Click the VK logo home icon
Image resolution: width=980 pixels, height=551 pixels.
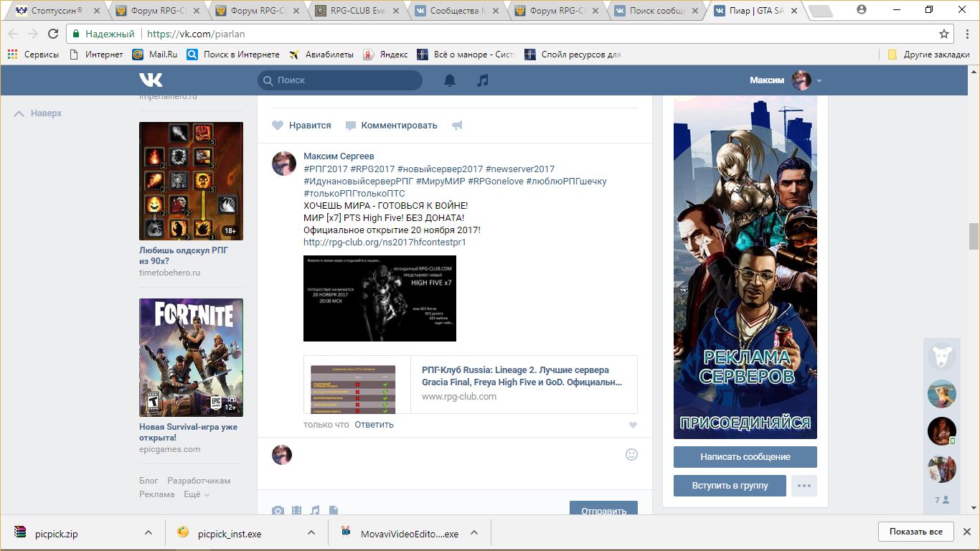click(151, 80)
